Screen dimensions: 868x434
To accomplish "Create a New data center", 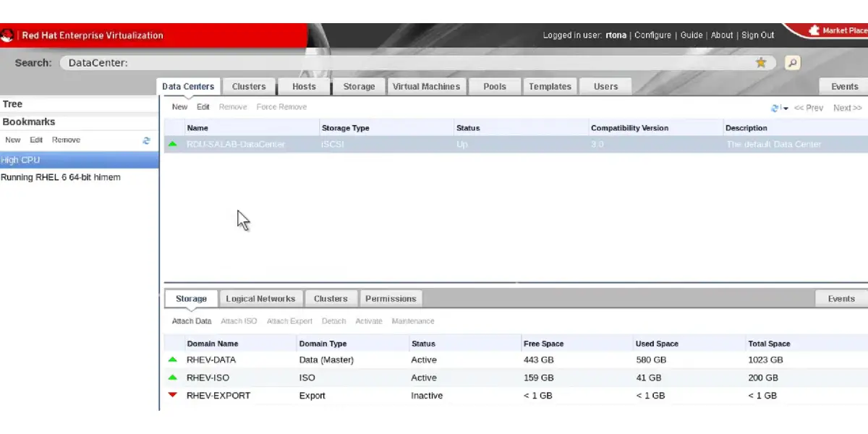I will (179, 107).
